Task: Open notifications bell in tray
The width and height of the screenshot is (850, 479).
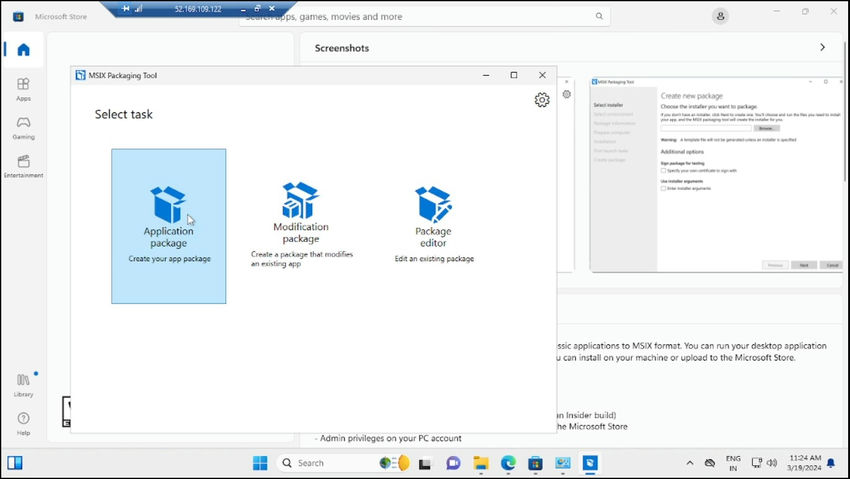Action: [831, 463]
